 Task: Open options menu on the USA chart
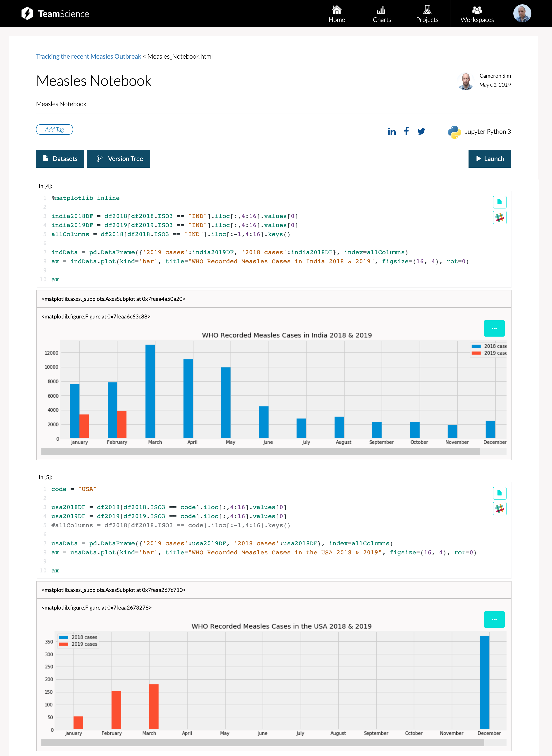tap(494, 619)
